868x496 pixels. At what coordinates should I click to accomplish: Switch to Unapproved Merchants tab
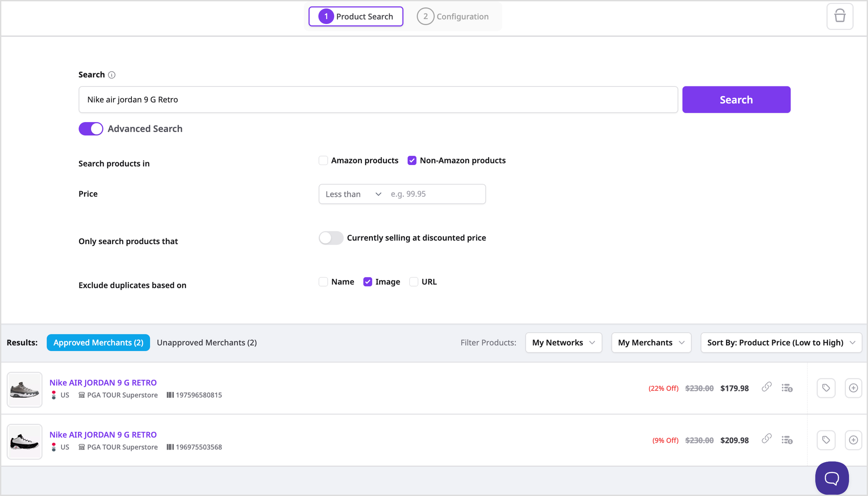coord(207,343)
